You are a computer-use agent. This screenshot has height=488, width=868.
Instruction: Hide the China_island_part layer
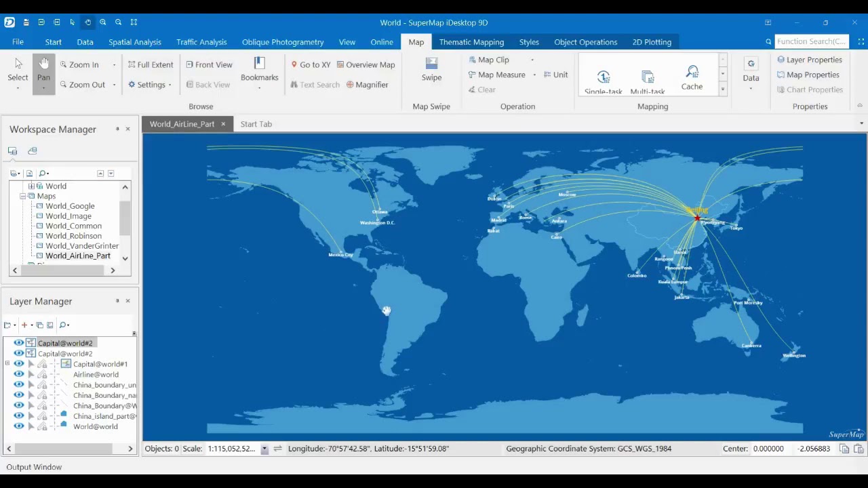click(x=19, y=416)
